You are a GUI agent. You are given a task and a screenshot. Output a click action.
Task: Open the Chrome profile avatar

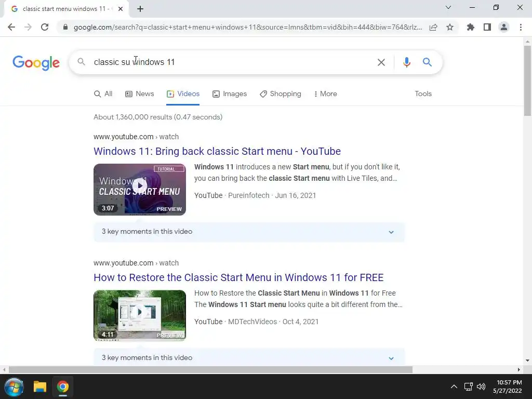coord(504,27)
